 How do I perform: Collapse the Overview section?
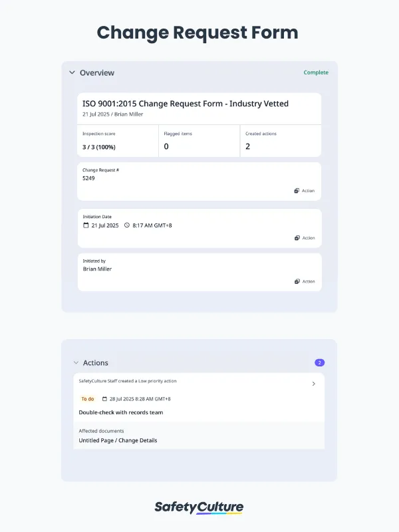[72, 72]
